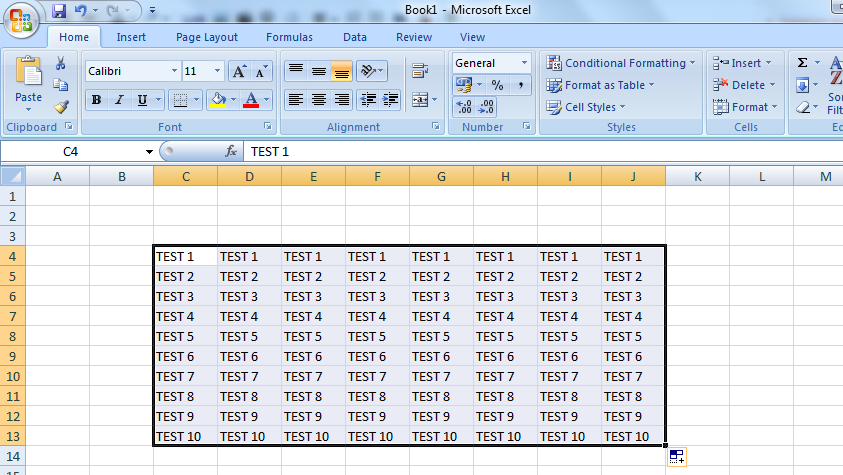Screen dimensions: 843x475
Task: Switch to the Page Layout tab
Action: (x=206, y=37)
